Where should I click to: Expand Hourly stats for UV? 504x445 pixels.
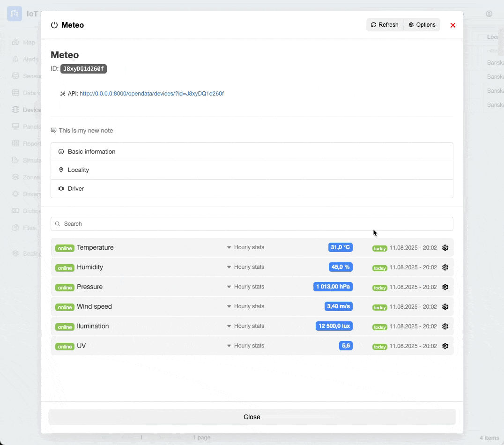tap(245, 346)
